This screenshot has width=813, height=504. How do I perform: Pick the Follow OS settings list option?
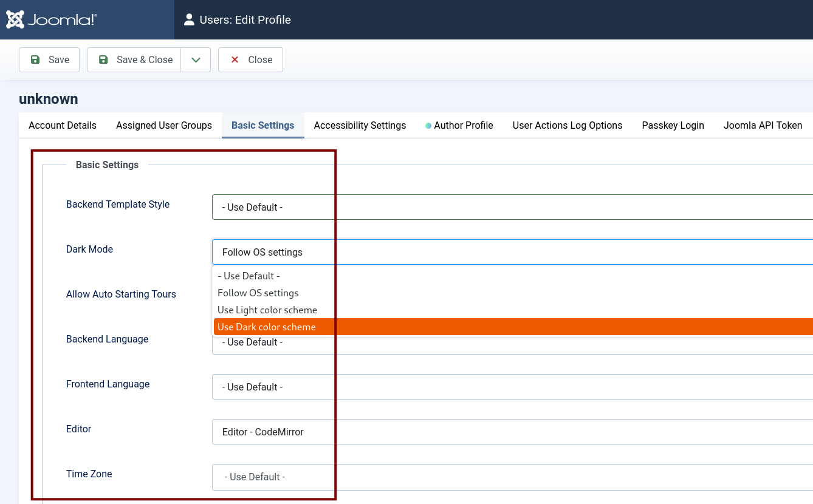click(258, 293)
